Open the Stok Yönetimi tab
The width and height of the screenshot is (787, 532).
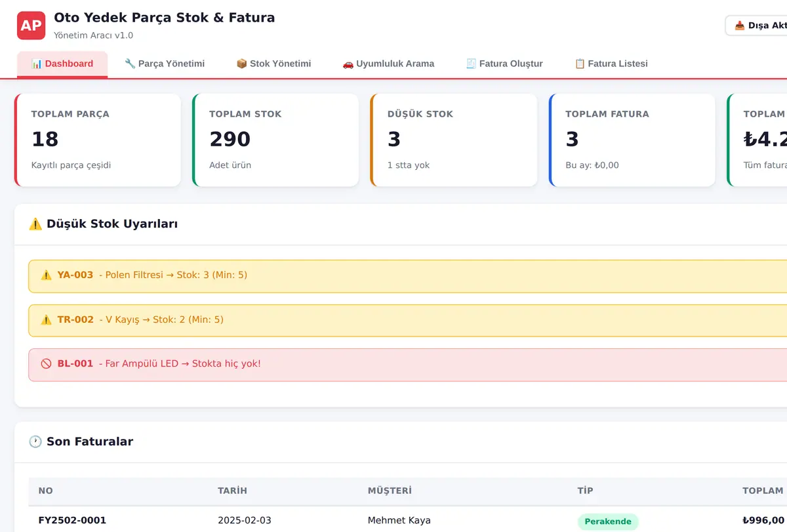coord(273,64)
